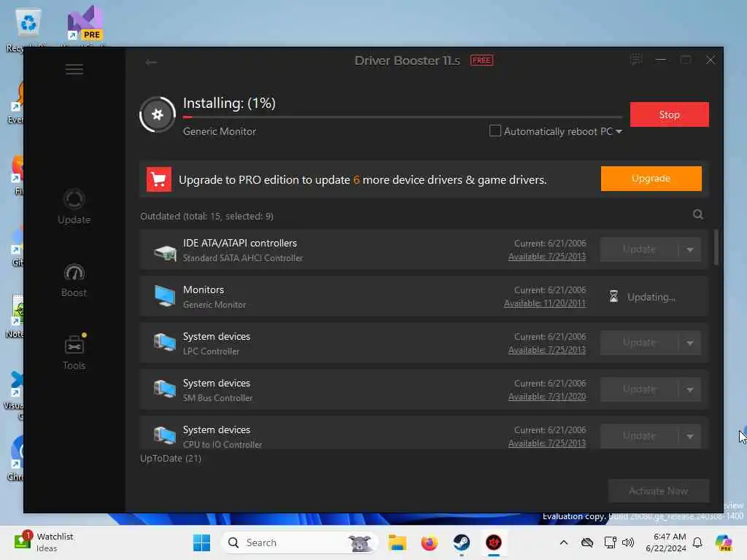The image size is (747, 560).
Task: Click the LPC Controller device icon
Action: point(165,343)
